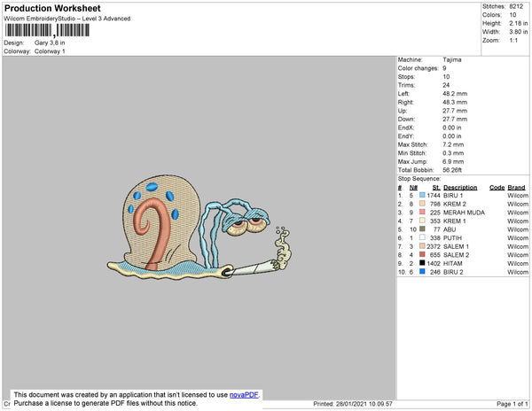Click the MERAH MUDA pink swatch

pyautogui.click(x=422, y=212)
